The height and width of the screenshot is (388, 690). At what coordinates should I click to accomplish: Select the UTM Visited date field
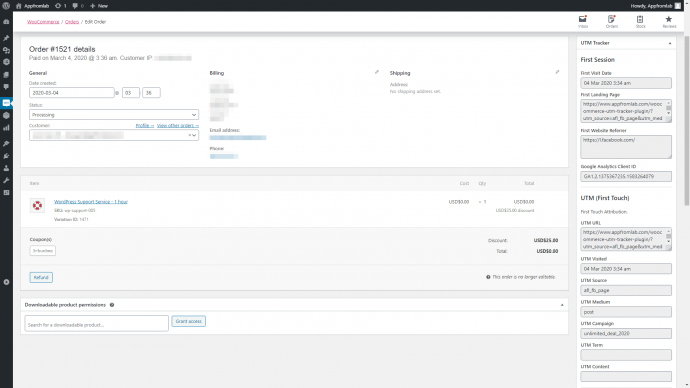626,268
